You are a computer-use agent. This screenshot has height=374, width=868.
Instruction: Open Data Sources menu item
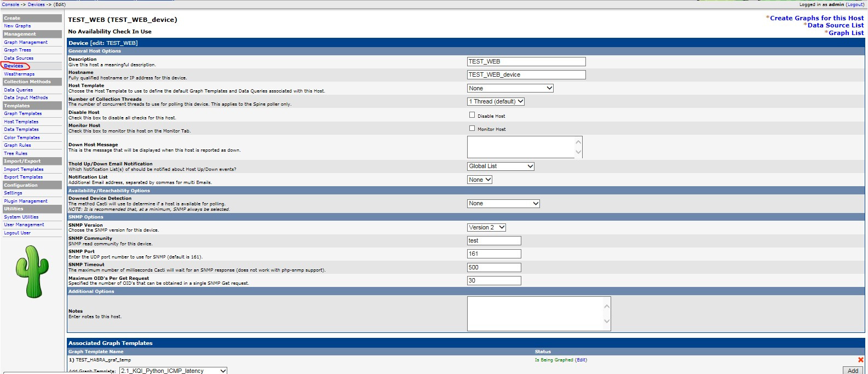[x=19, y=58]
